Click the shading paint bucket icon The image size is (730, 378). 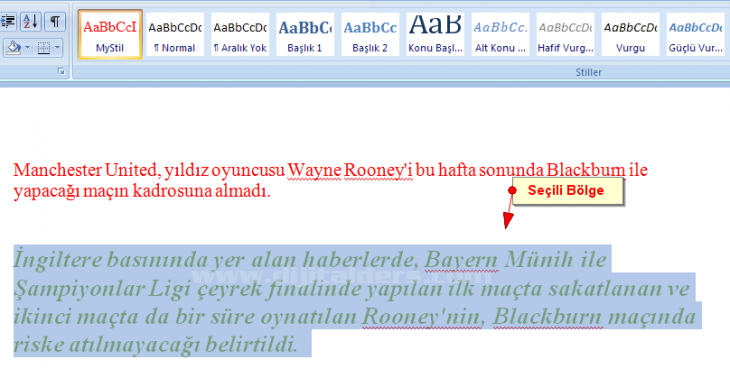tap(14, 47)
